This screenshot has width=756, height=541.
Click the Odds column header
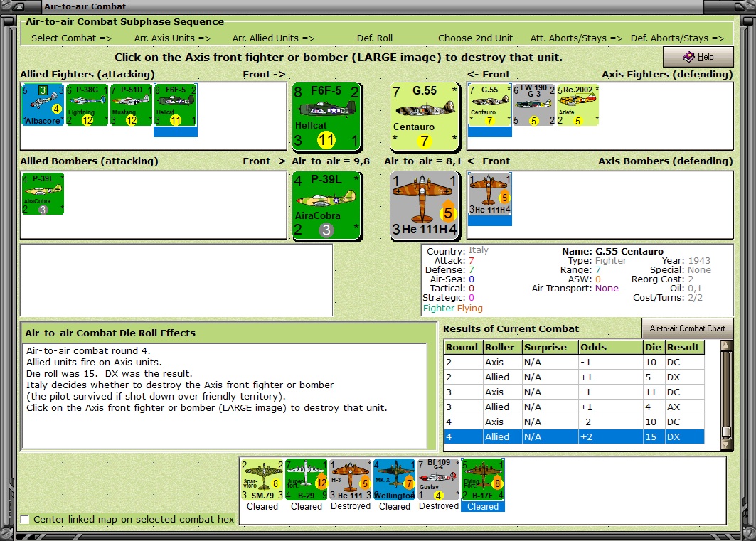[611, 348]
